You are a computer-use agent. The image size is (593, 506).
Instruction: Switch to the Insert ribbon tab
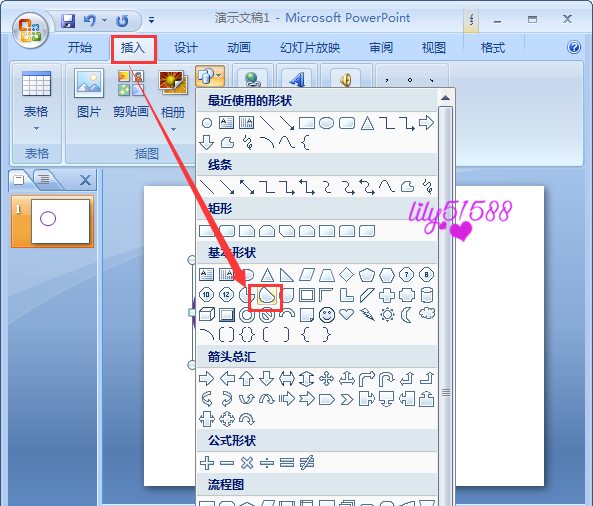point(133,48)
